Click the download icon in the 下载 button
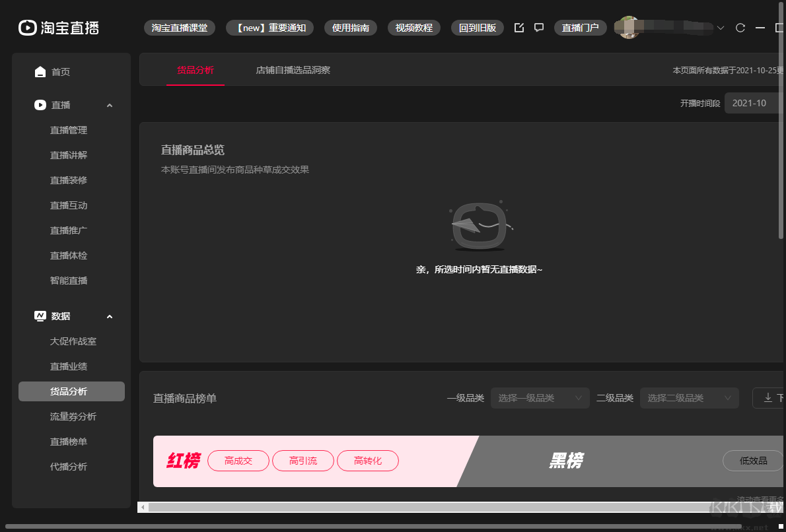The width and height of the screenshot is (786, 532). tap(769, 397)
